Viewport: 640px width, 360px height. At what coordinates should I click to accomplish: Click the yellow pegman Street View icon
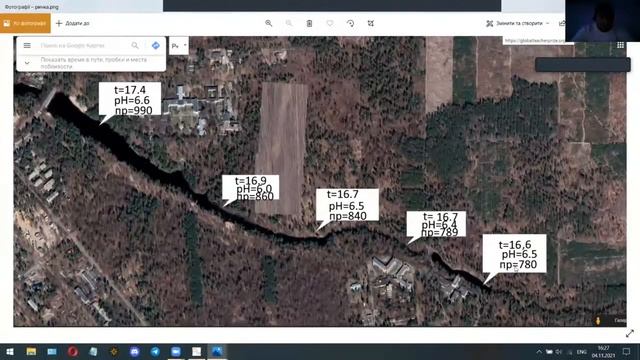point(598,320)
